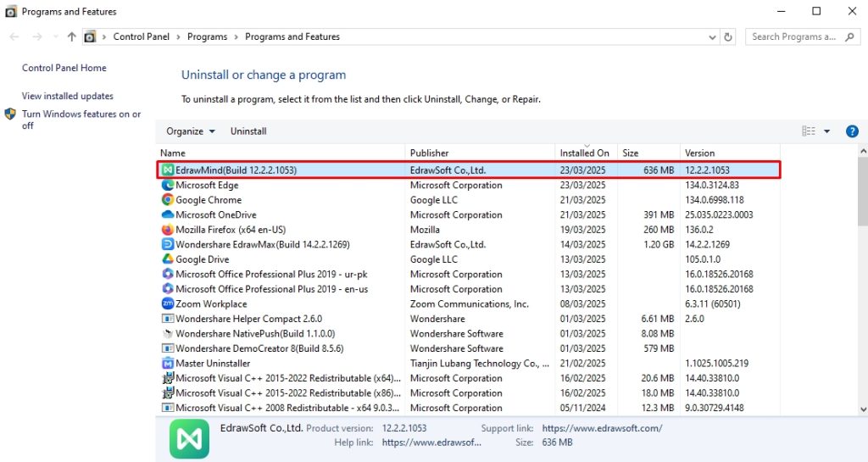Click the Wondershare EdrawMax program icon

tap(167, 244)
